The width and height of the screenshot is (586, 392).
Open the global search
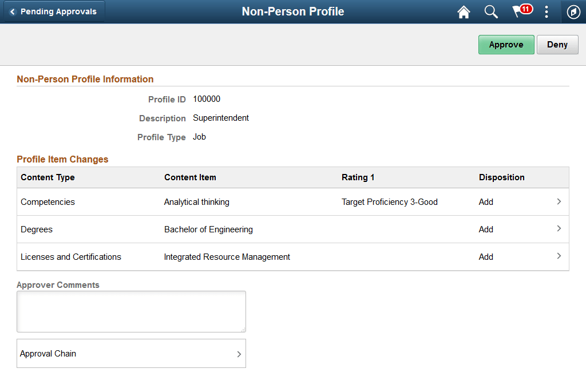(x=491, y=11)
